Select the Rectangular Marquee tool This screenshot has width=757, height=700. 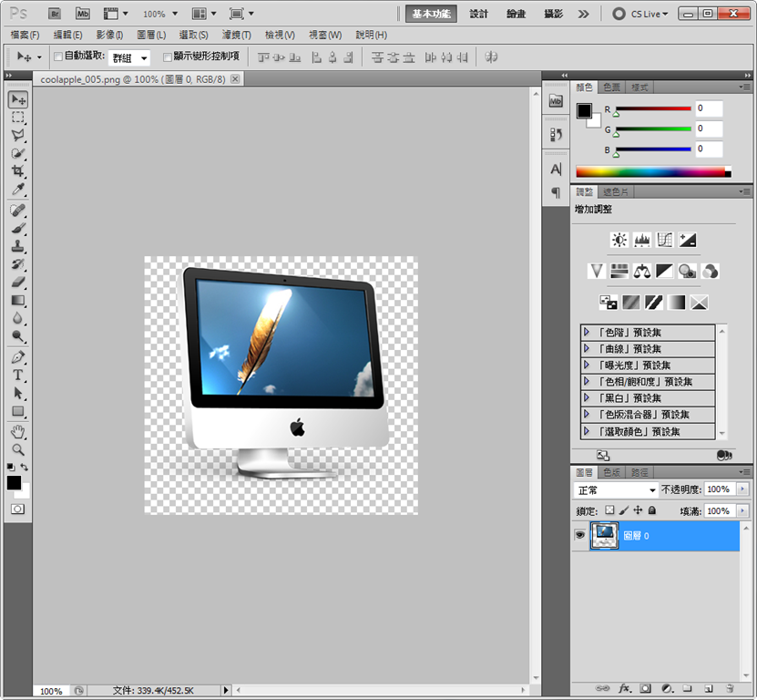point(18,118)
